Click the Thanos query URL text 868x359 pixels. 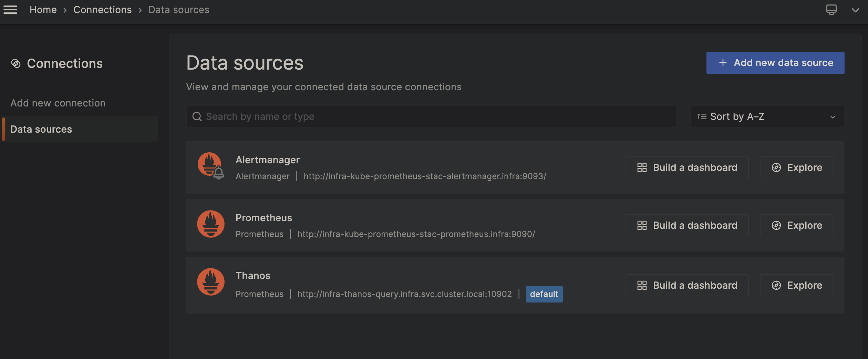404,294
